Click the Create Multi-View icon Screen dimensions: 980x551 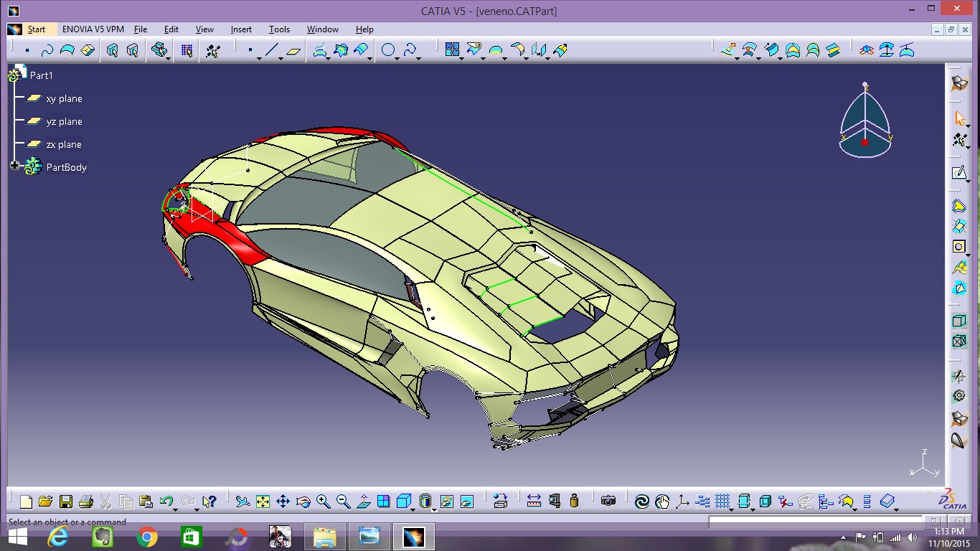[x=383, y=501]
